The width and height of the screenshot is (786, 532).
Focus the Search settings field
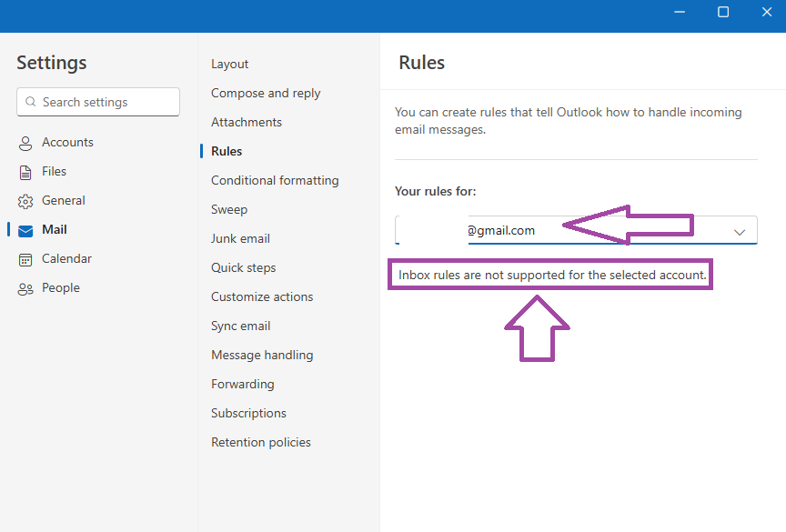click(x=98, y=102)
